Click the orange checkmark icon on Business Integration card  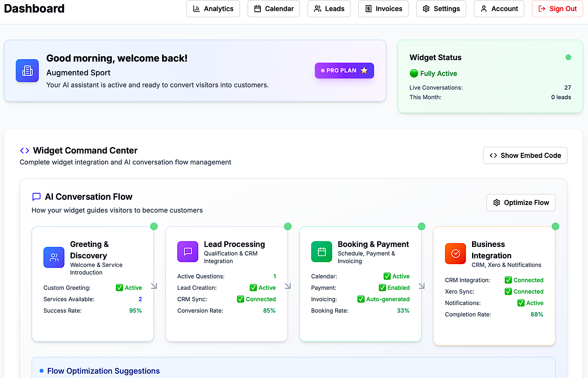[455, 254]
